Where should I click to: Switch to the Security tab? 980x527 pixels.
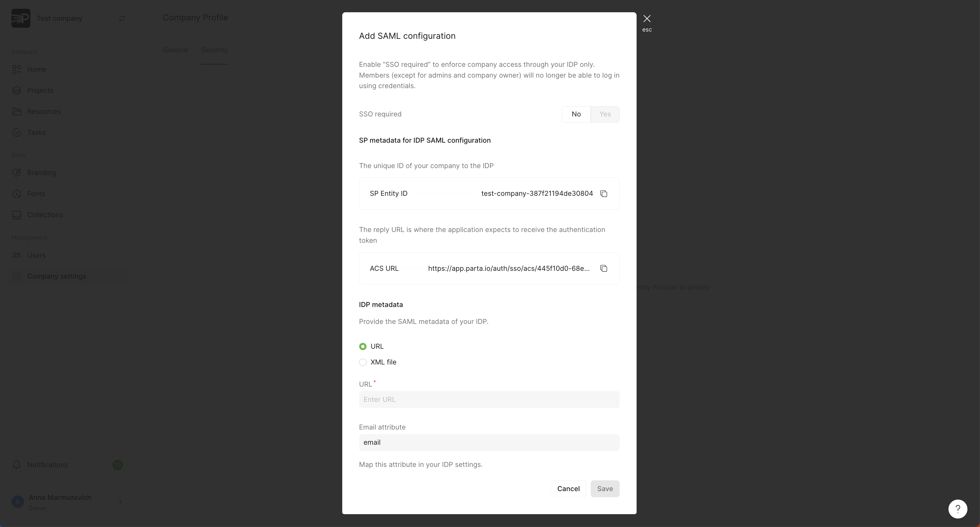tap(214, 50)
